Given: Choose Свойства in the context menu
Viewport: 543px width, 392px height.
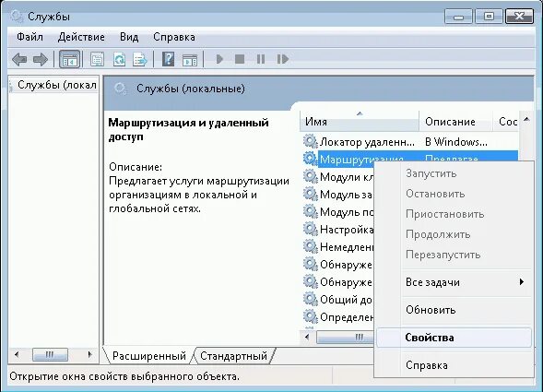Looking at the screenshot, I should click(x=454, y=338).
